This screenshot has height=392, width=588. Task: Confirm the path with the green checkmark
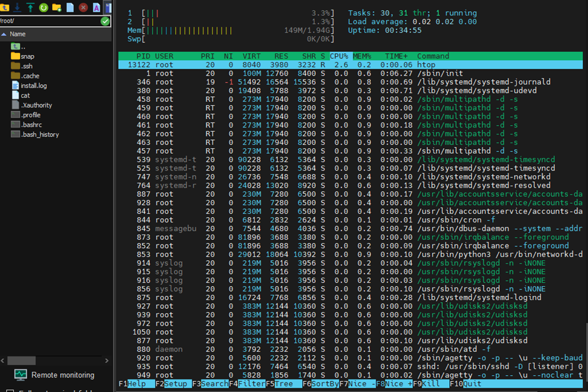click(105, 21)
